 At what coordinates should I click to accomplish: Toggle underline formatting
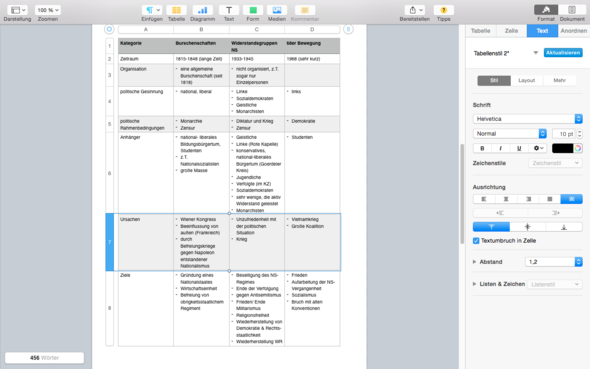click(519, 148)
